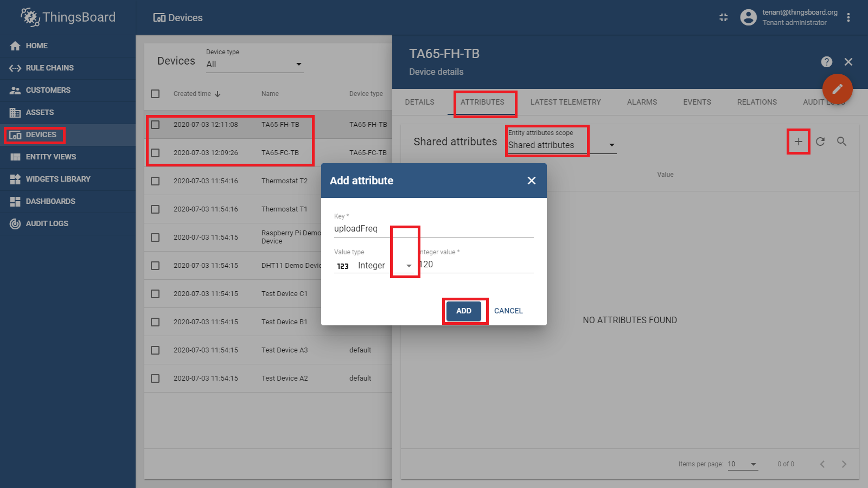Click the orange edit pencil button
This screenshot has width=868, height=488.
(838, 88)
